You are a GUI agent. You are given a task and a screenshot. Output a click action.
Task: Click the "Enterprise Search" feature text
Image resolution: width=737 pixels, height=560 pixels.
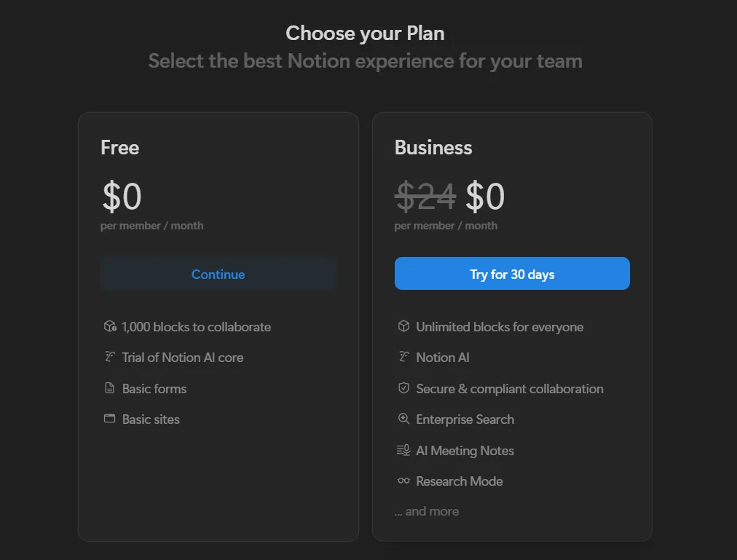tap(465, 419)
